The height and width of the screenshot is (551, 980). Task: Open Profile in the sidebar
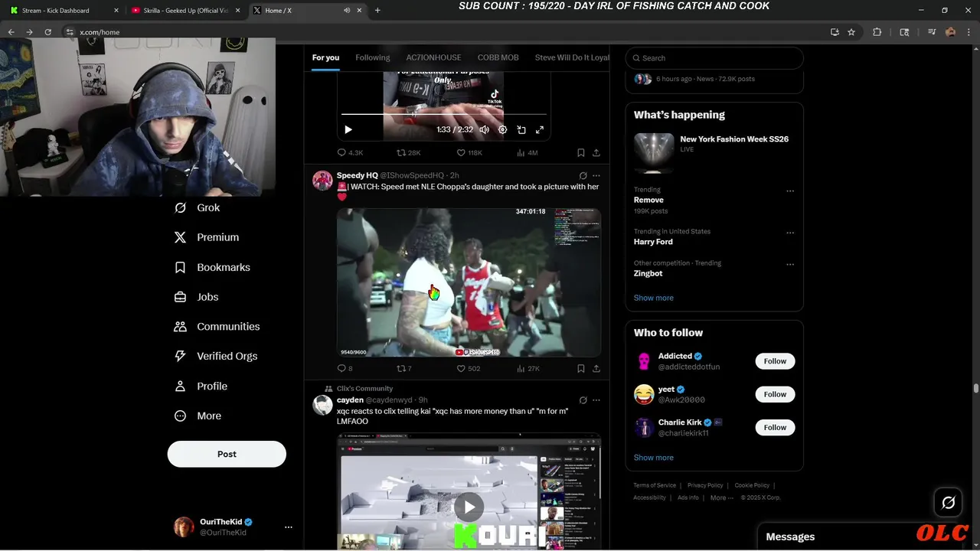201,386
